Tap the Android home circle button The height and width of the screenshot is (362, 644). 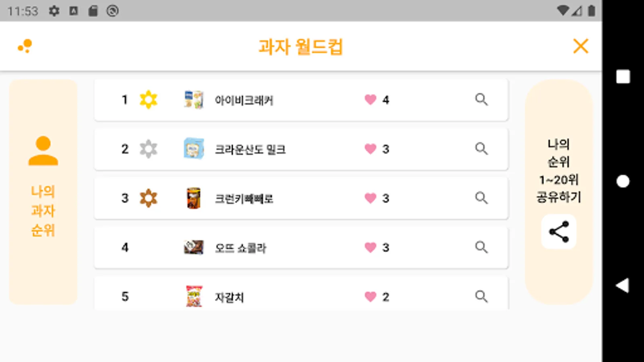(x=623, y=181)
